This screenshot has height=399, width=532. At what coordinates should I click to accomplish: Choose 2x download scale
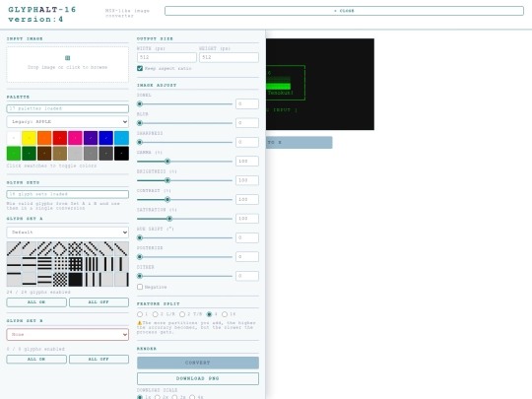pos(158,397)
